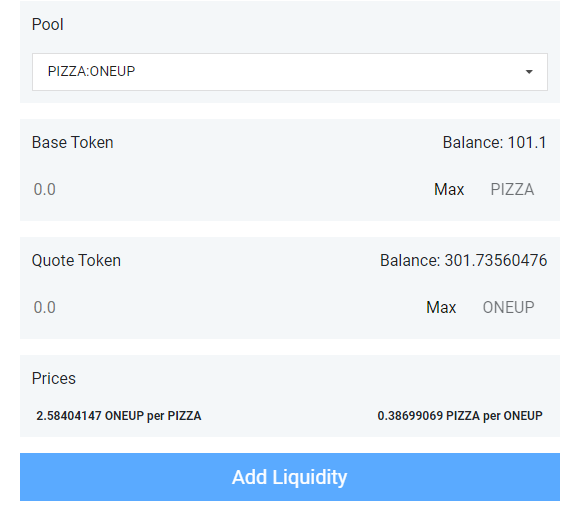Focus the Quote Token amount input

pyautogui.click(x=223, y=308)
